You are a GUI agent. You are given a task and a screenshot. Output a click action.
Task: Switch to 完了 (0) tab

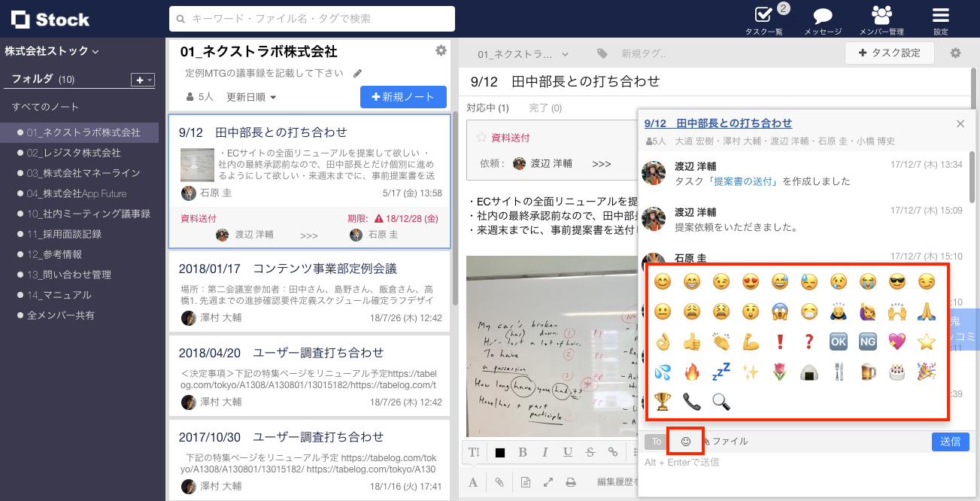pyautogui.click(x=545, y=108)
